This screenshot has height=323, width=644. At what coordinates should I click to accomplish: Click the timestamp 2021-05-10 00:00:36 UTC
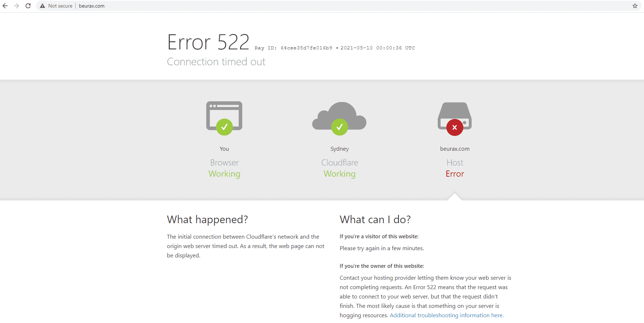[x=378, y=48]
